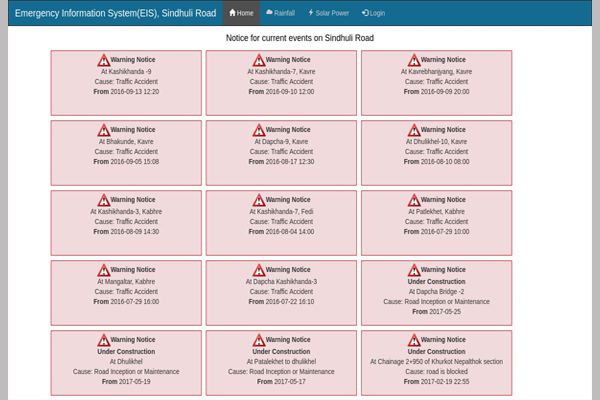Viewport: 600px width, 400px height.
Task: Click the date 'From 2017-05-25'
Action: pyautogui.click(x=436, y=312)
